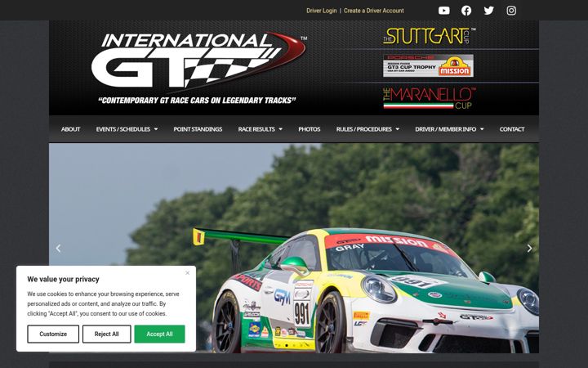Screen dimensions: 588x368
Task: Click the International GT logo
Action: coord(198,68)
